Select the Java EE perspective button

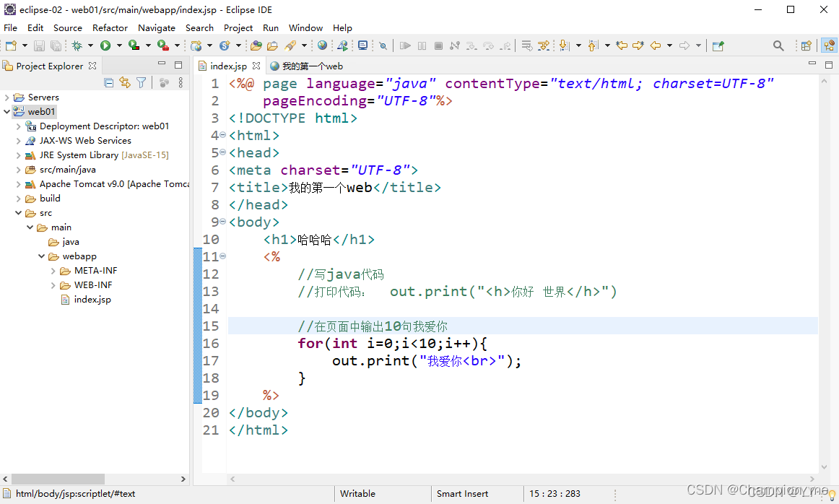coord(830,46)
